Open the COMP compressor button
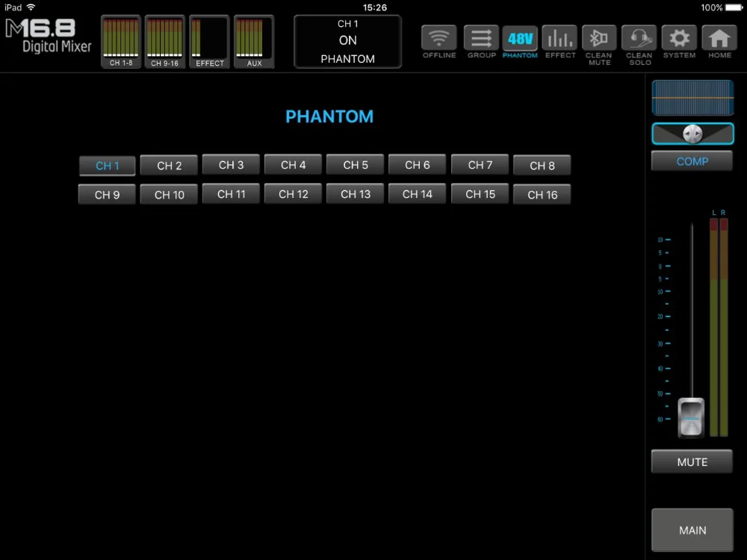This screenshot has width=747, height=560. coord(692,161)
